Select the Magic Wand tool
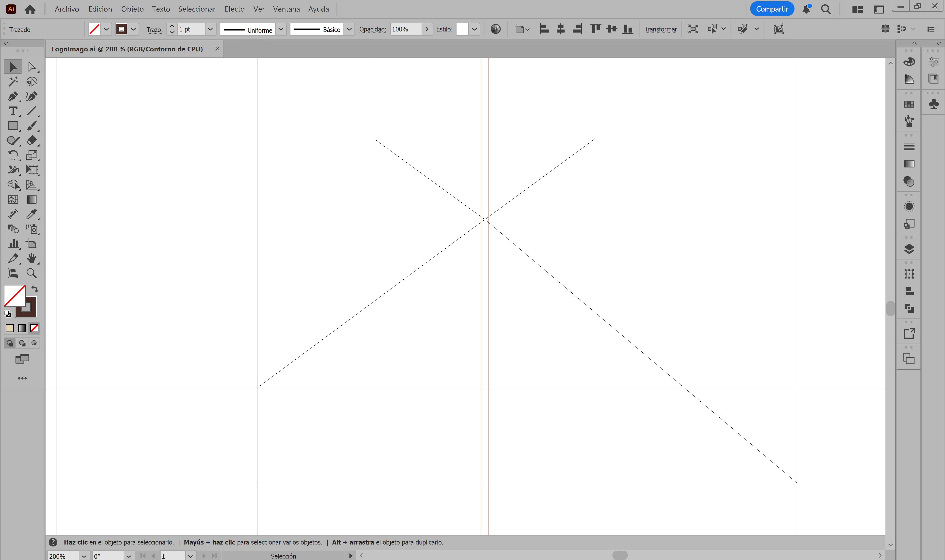This screenshot has height=560, width=945. [13, 81]
